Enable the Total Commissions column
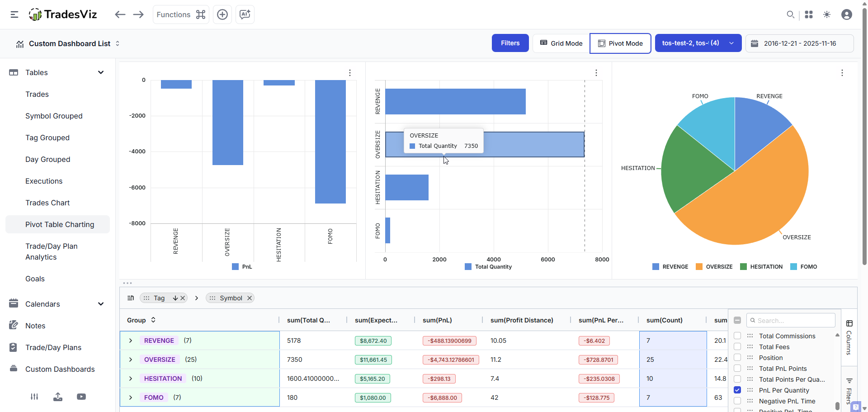The width and height of the screenshot is (868, 412). pos(738,336)
